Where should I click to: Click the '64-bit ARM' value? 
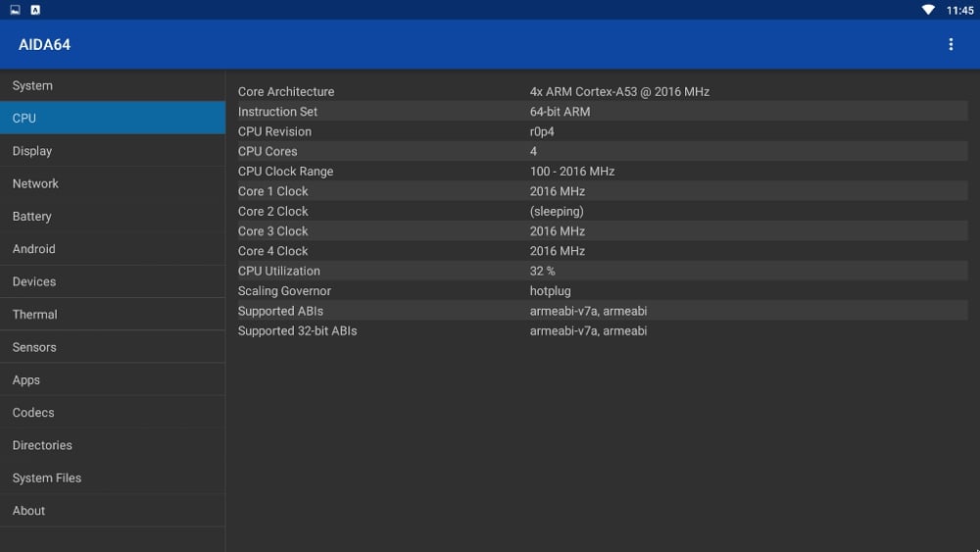click(x=560, y=111)
